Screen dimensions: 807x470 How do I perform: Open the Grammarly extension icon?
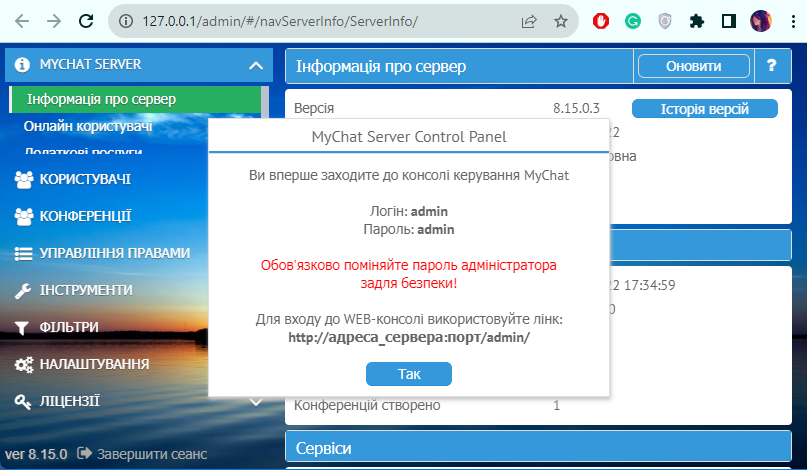click(633, 21)
